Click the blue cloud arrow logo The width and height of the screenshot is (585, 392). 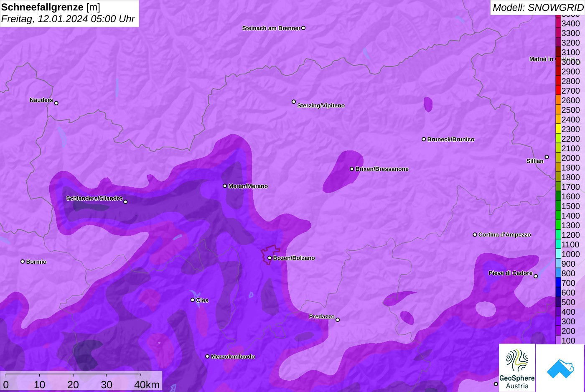point(560,368)
